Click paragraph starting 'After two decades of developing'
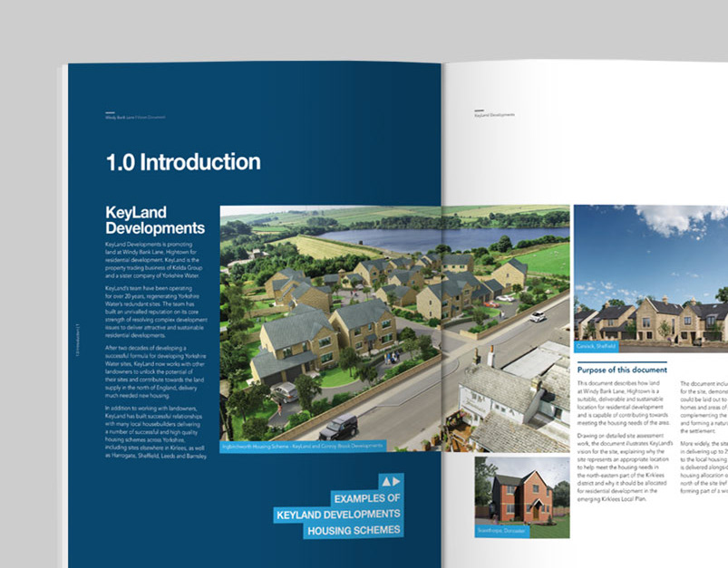728x568 pixels. point(156,371)
